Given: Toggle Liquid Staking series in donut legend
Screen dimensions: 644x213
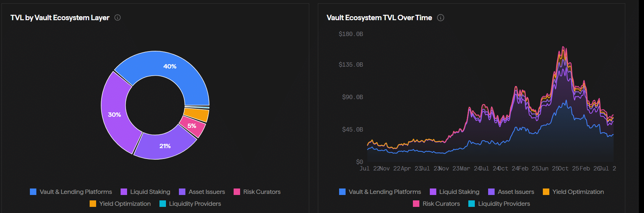Looking at the screenshot, I should [145, 192].
